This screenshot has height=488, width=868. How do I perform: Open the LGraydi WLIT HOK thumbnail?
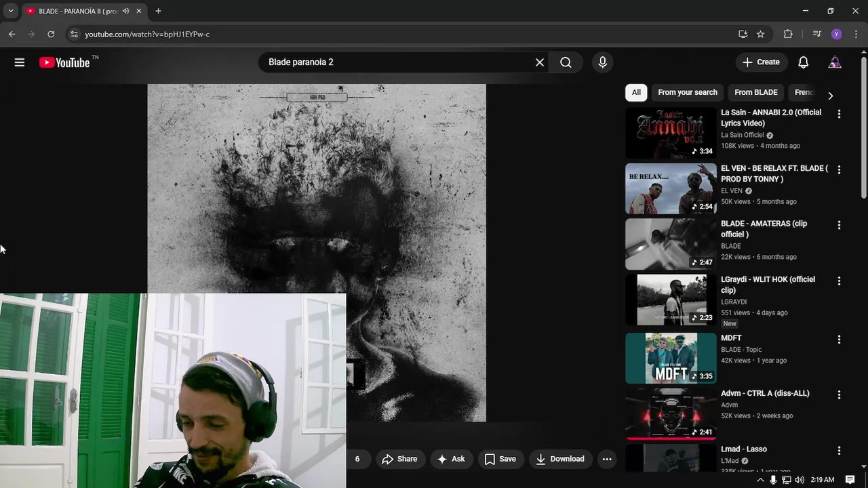671,300
